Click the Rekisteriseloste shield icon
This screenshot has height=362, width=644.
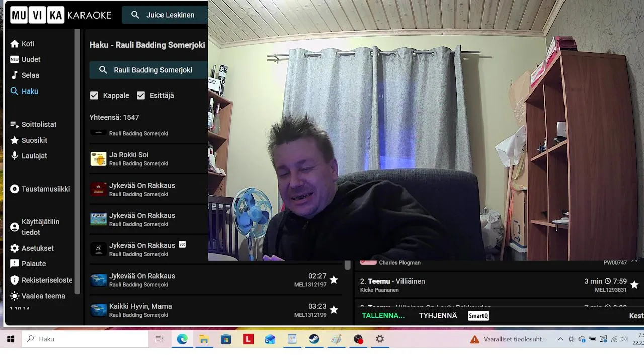(x=15, y=280)
